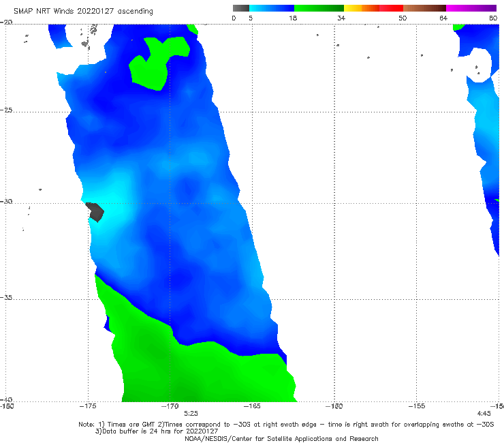Click the light cyan low-wind area beside the gray patch
504x443 pixels.
click(x=116, y=206)
